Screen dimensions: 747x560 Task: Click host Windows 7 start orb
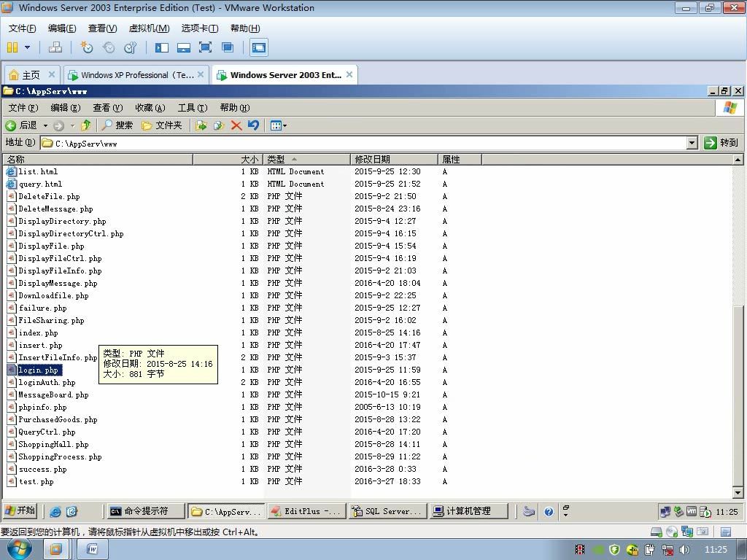tap(20, 549)
